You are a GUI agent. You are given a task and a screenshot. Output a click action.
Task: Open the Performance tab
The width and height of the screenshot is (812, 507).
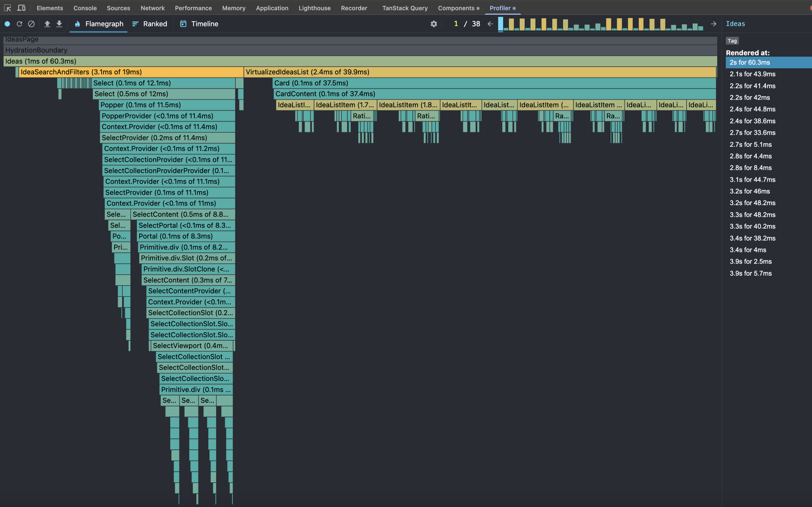click(x=193, y=8)
